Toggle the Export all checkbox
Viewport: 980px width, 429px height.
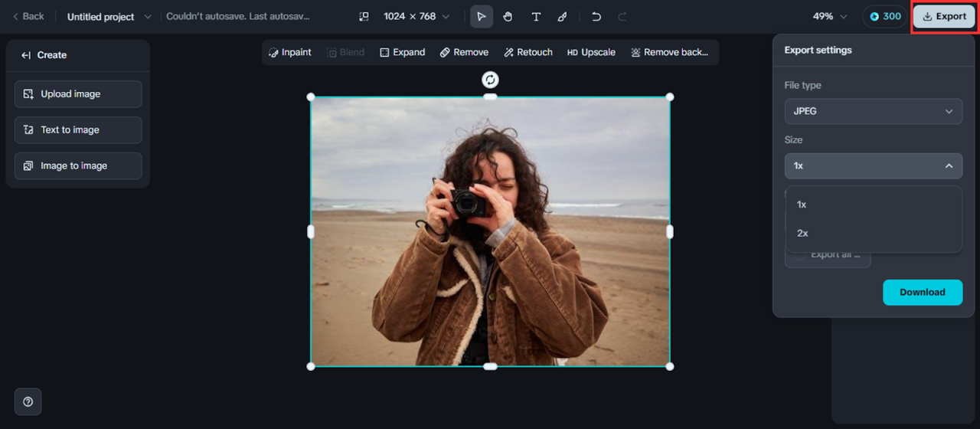tap(799, 254)
